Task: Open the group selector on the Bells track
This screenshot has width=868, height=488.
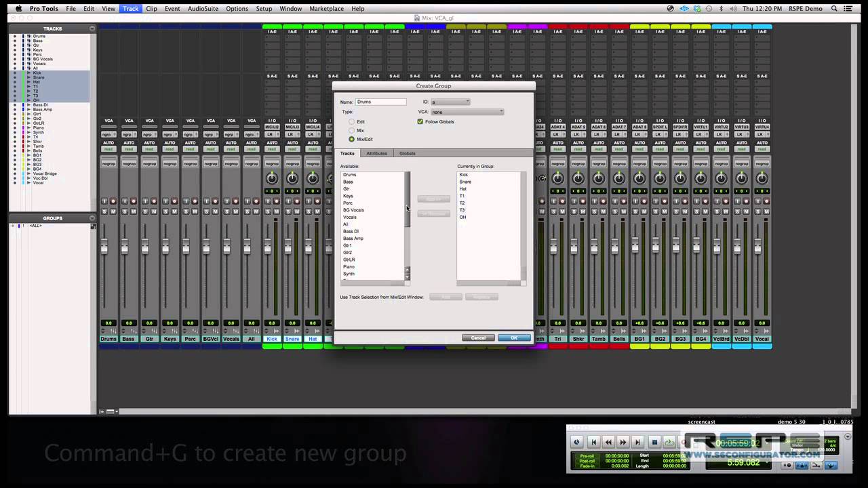Action: pos(619,163)
